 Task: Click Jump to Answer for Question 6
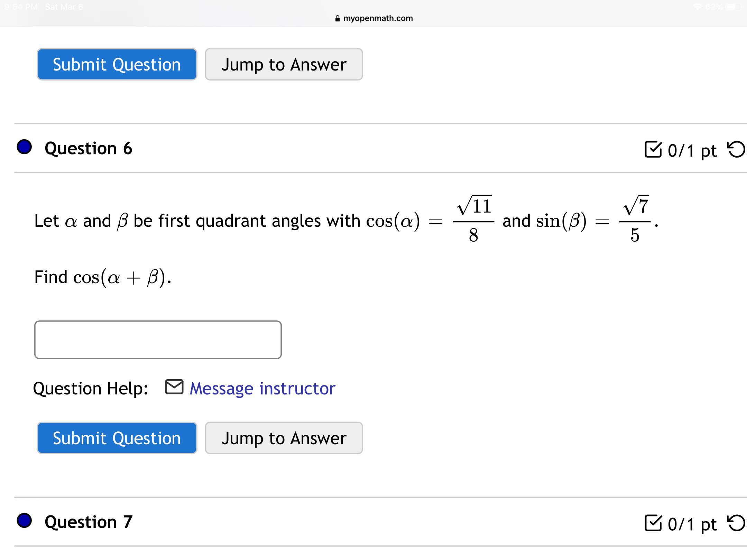click(x=284, y=438)
